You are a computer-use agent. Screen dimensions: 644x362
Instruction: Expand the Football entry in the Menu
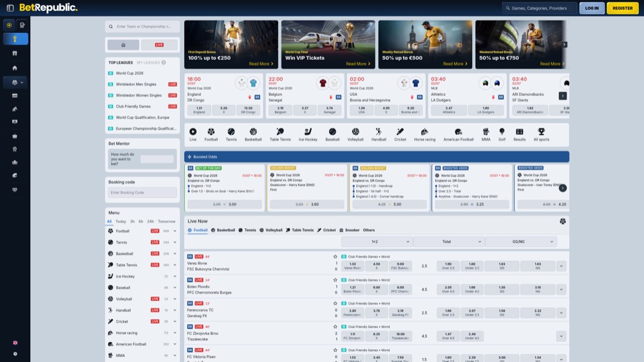175,231
